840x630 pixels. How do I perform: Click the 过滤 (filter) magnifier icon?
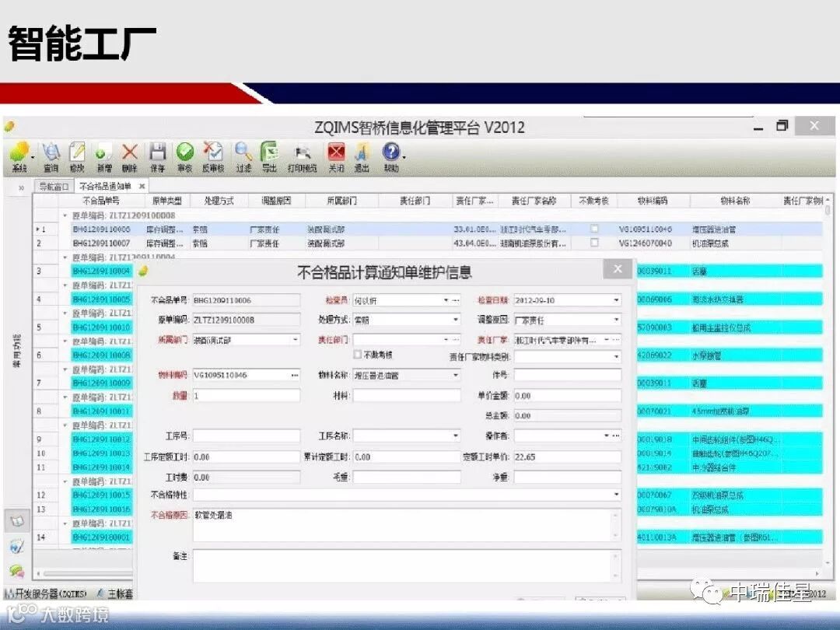coord(243,156)
